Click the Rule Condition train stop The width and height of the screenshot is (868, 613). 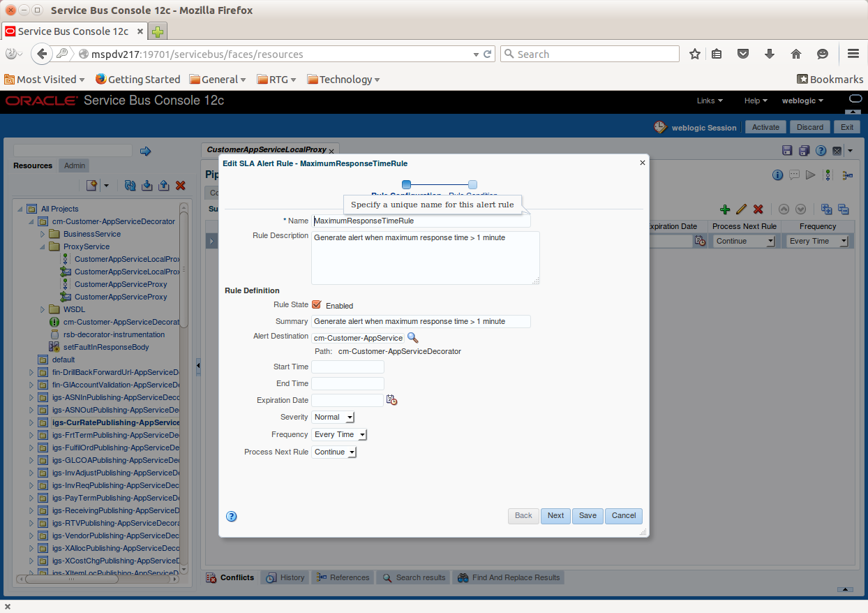click(472, 184)
